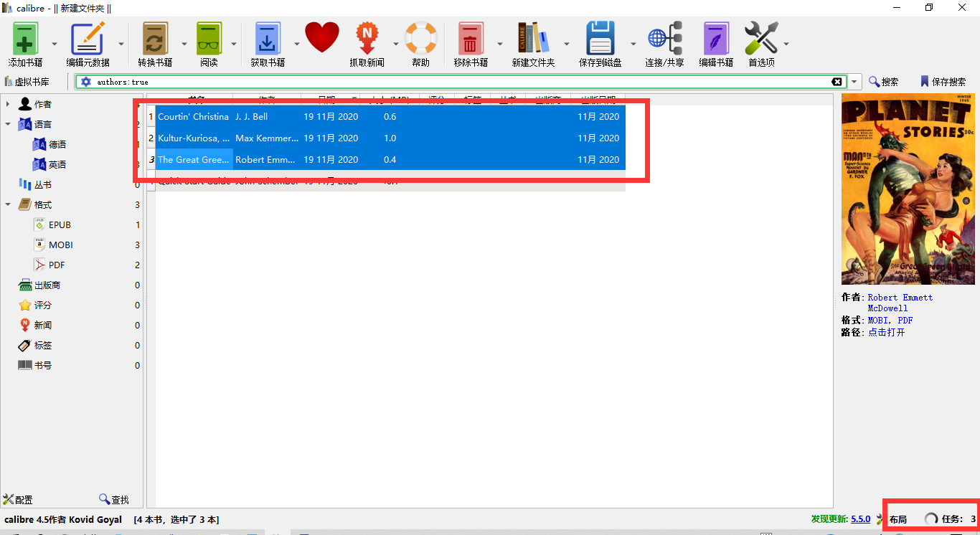Click the 保存到磁盘 save to disk icon
Screen dimensions: 980x535
tap(600, 37)
